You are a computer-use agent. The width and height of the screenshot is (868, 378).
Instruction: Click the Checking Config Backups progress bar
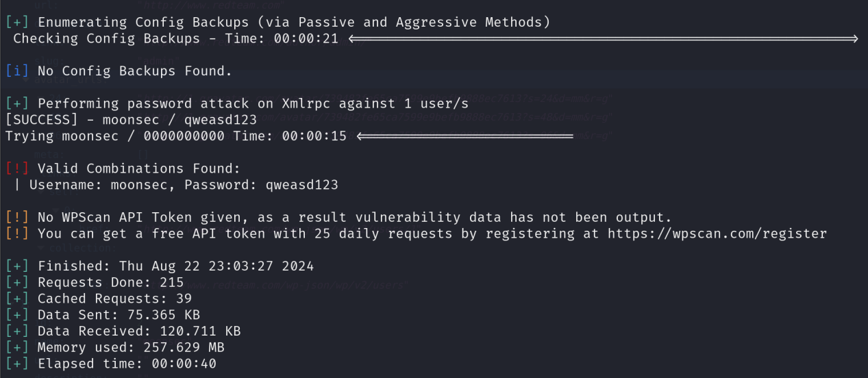point(603,39)
